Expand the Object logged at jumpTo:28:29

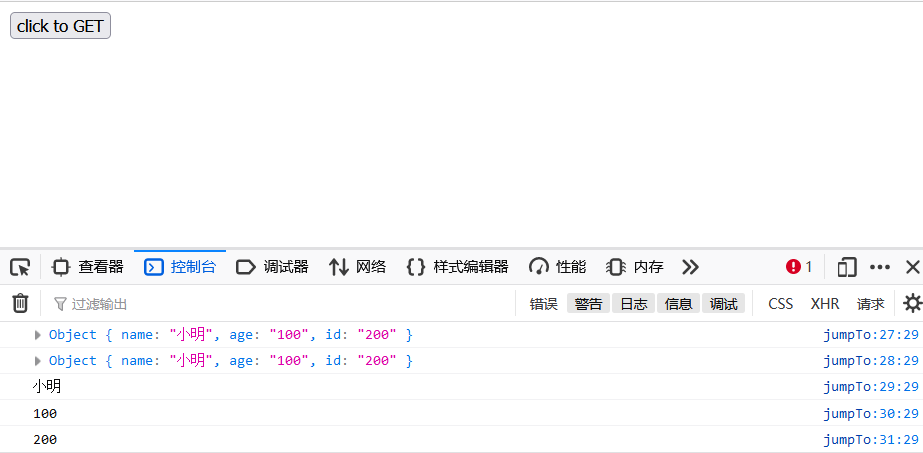point(38,361)
